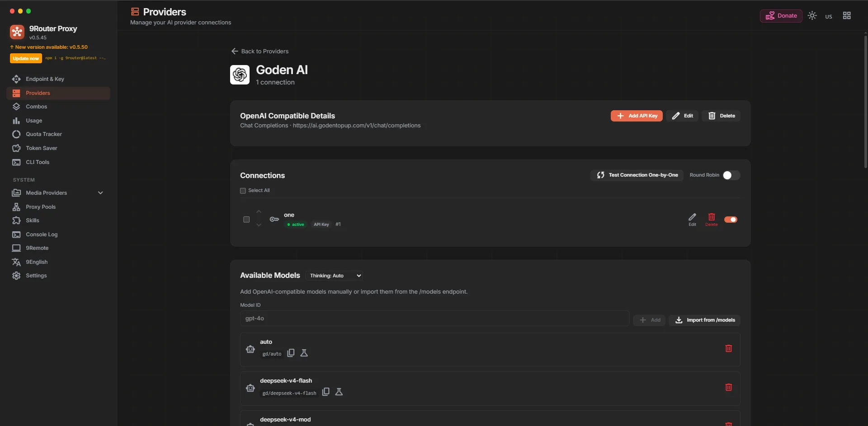Image resolution: width=868 pixels, height=426 pixels.
Task: Click the 9Router Proxy logo icon
Action: click(17, 32)
